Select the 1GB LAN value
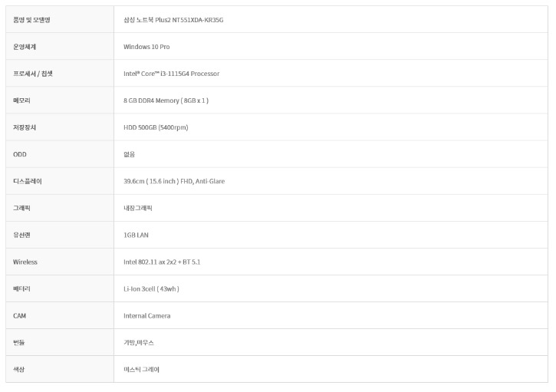Viewport: 556px width, 392px height. click(136, 235)
